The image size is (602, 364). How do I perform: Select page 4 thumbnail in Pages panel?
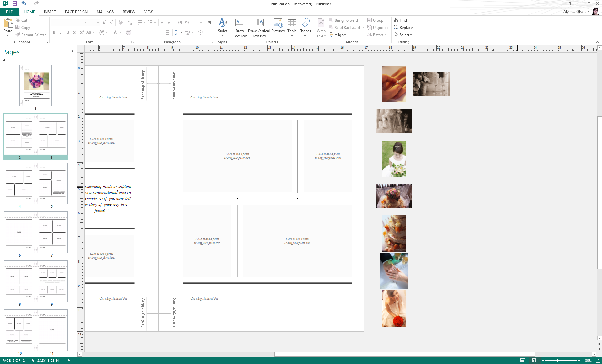tap(19, 184)
